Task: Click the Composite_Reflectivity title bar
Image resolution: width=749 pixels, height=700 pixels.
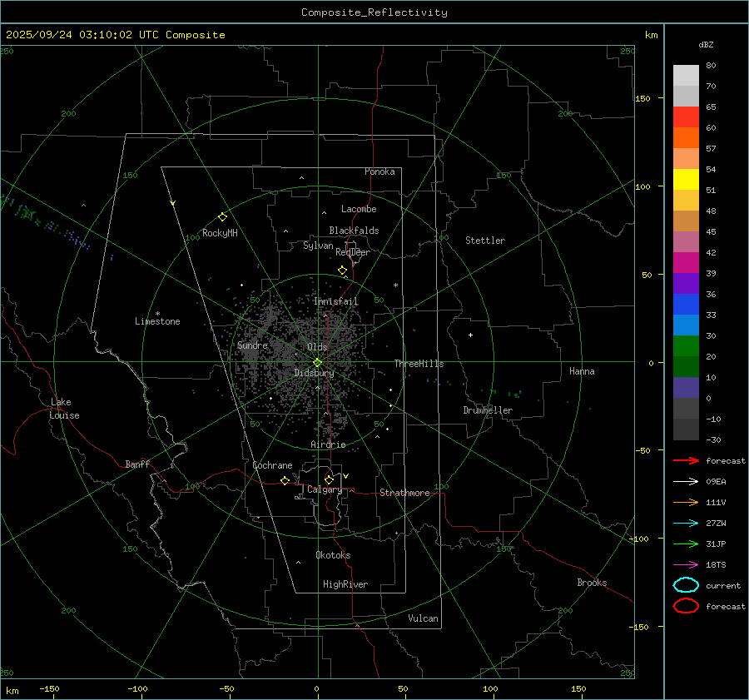Action: pos(374,12)
